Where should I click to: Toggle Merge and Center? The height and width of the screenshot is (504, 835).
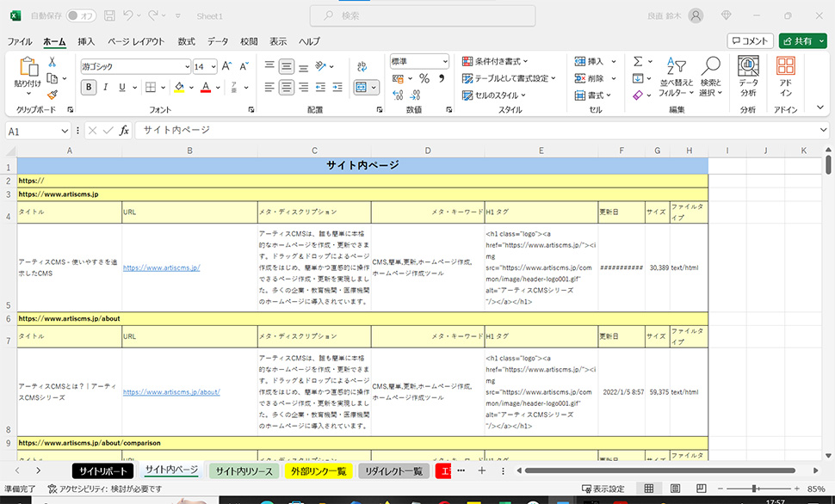(361, 87)
